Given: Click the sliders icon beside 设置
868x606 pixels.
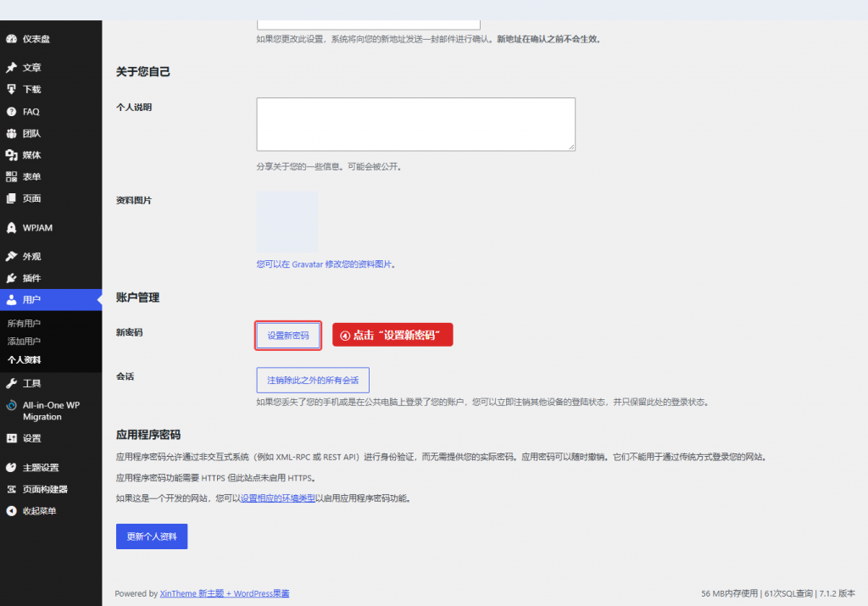Looking at the screenshot, I should tap(11, 438).
